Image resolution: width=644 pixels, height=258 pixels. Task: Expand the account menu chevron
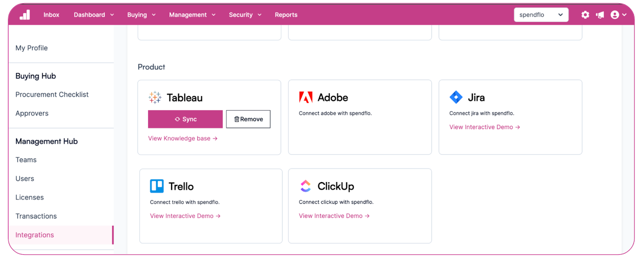tap(624, 15)
